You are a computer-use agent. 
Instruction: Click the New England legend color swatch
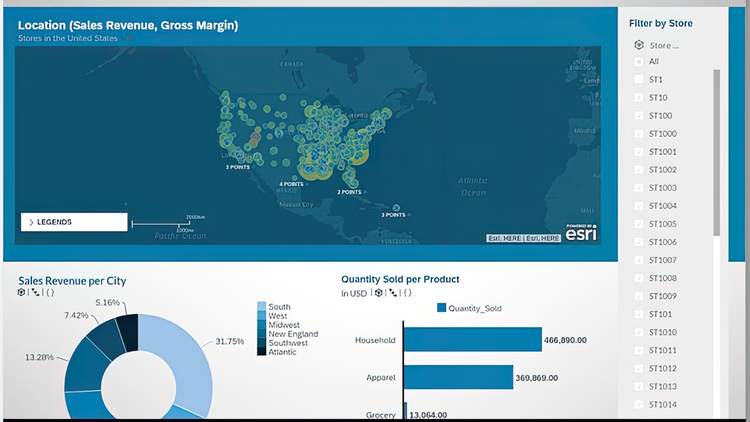261,334
